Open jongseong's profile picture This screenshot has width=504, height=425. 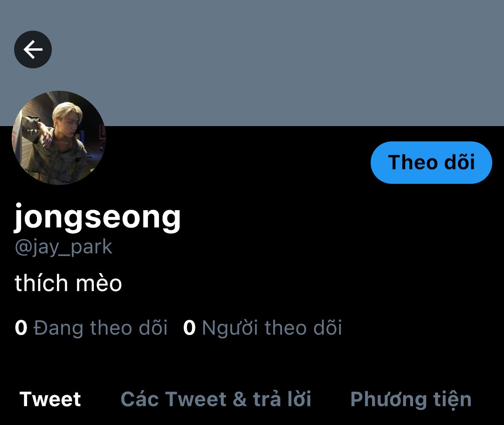59,138
